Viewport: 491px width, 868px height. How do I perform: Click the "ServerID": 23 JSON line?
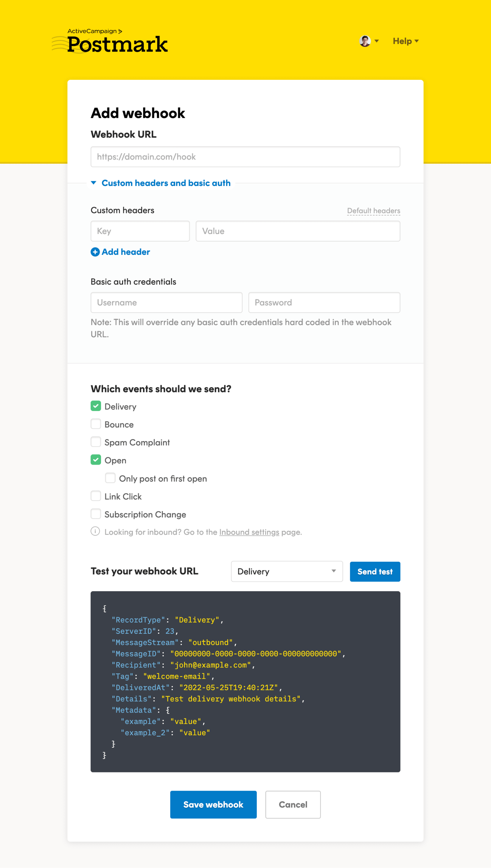[145, 631]
